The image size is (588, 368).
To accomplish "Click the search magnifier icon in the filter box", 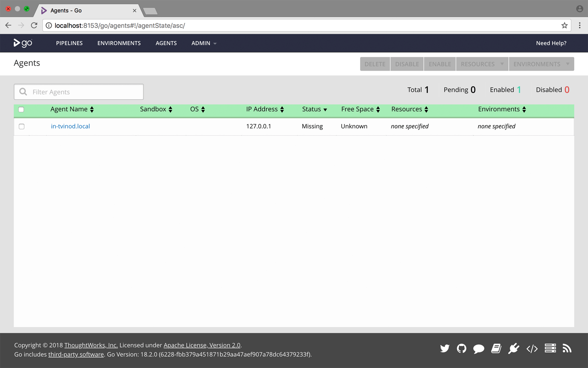I will pyautogui.click(x=23, y=92).
